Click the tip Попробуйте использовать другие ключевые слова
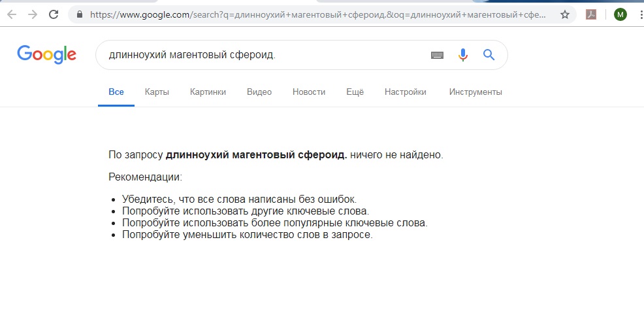Viewport: 644px width, 329px height. [x=246, y=211]
